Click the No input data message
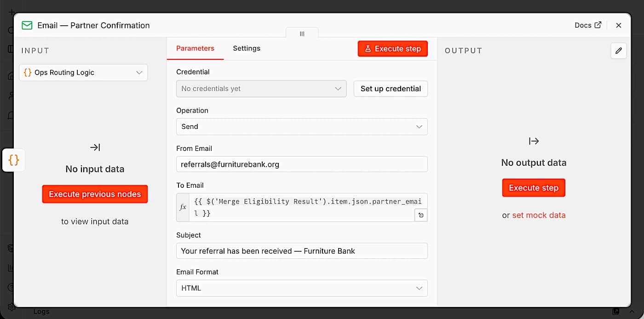The width and height of the screenshot is (644, 319). pos(95,169)
